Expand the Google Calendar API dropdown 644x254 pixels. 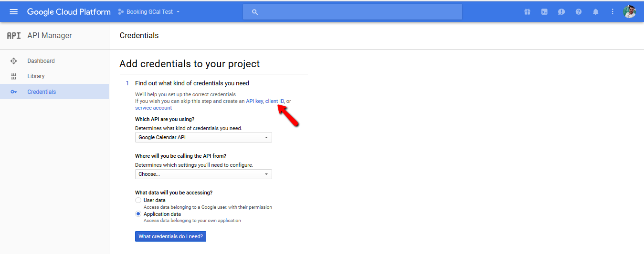[x=203, y=137]
